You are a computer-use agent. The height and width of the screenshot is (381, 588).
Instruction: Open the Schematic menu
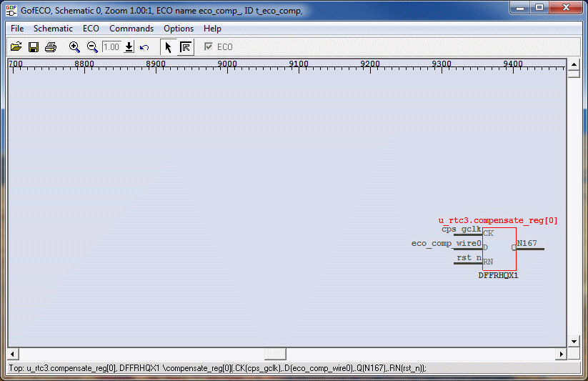coord(53,29)
